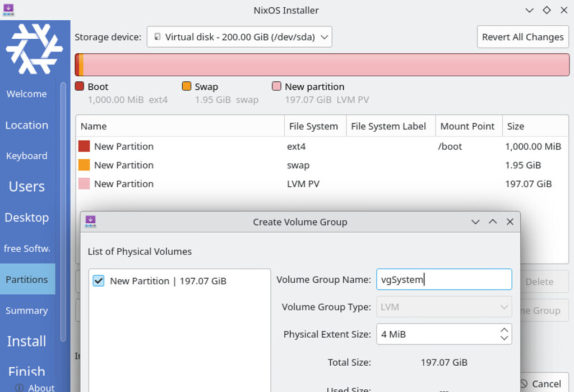Go to the Install step
Viewport: 574px width, 392px height.
[x=27, y=341]
